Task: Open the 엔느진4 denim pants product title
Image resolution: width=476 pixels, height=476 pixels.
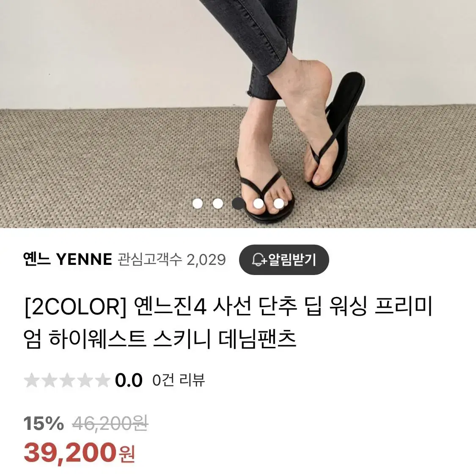Action: tap(228, 323)
